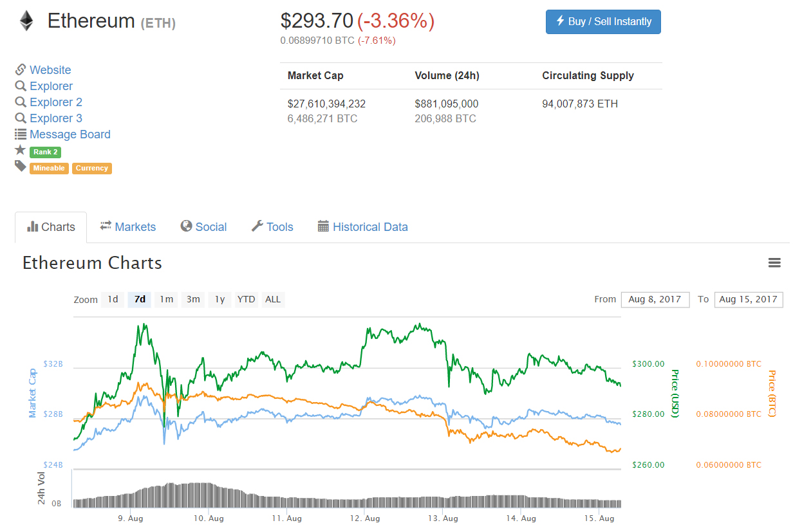
Task: Click the globe icon on Social tab
Action: [x=187, y=226]
